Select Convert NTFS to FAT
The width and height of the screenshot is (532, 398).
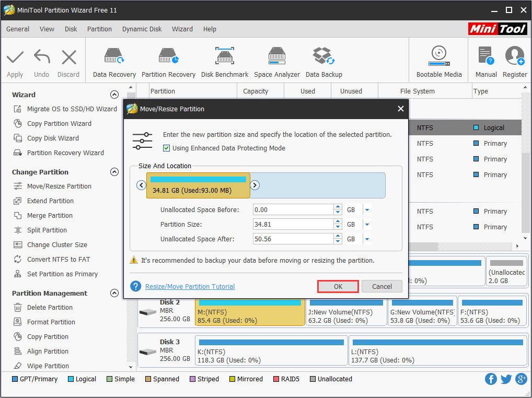point(52,259)
